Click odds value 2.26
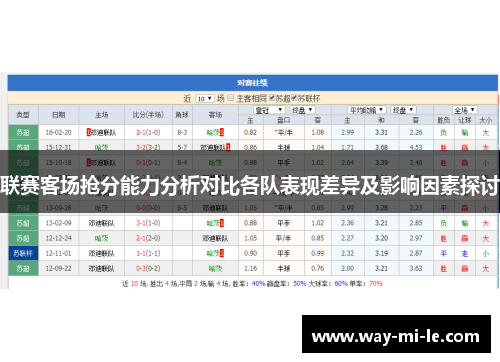The width and height of the screenshot is (500, 362). pos(416,132)
